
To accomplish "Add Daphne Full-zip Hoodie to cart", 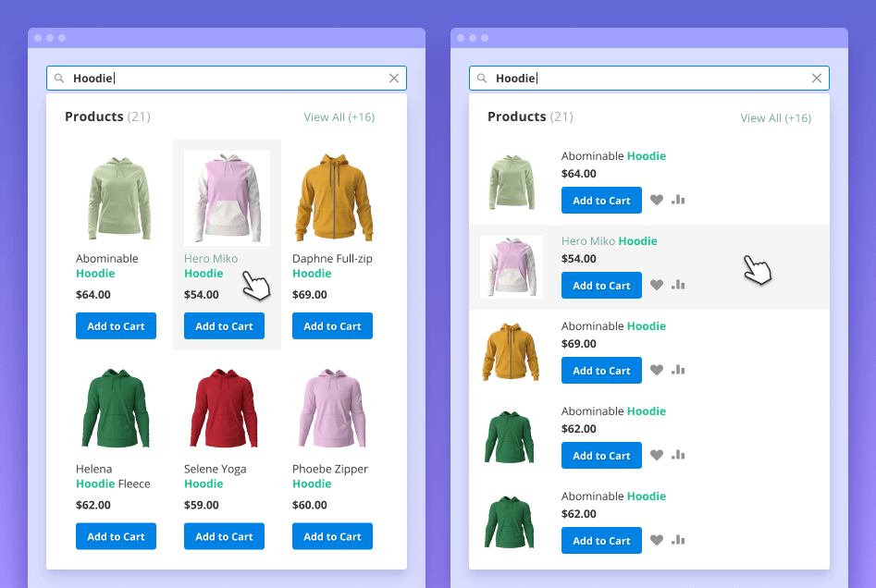I will pos(332,326).
